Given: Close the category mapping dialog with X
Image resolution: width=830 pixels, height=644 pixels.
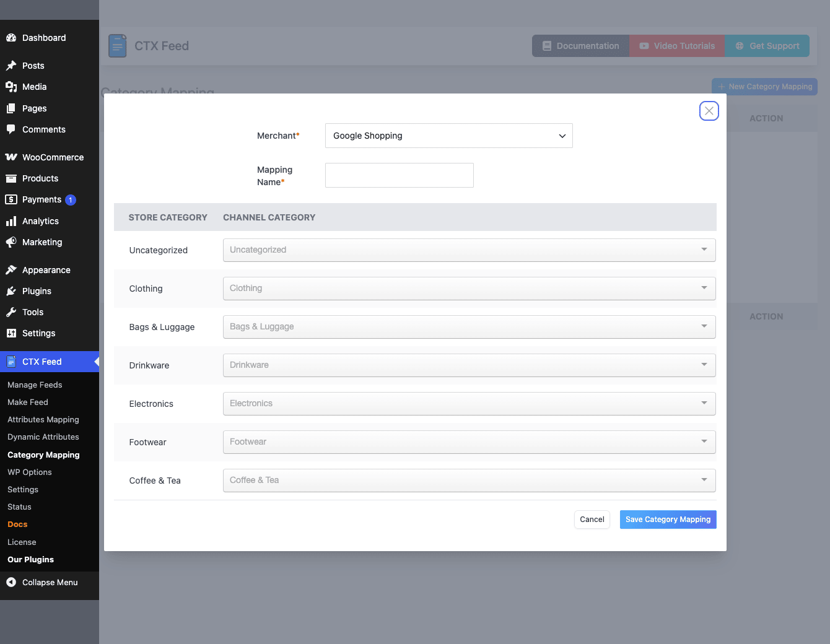Looking at the screenshot, I should coord(709,111).
